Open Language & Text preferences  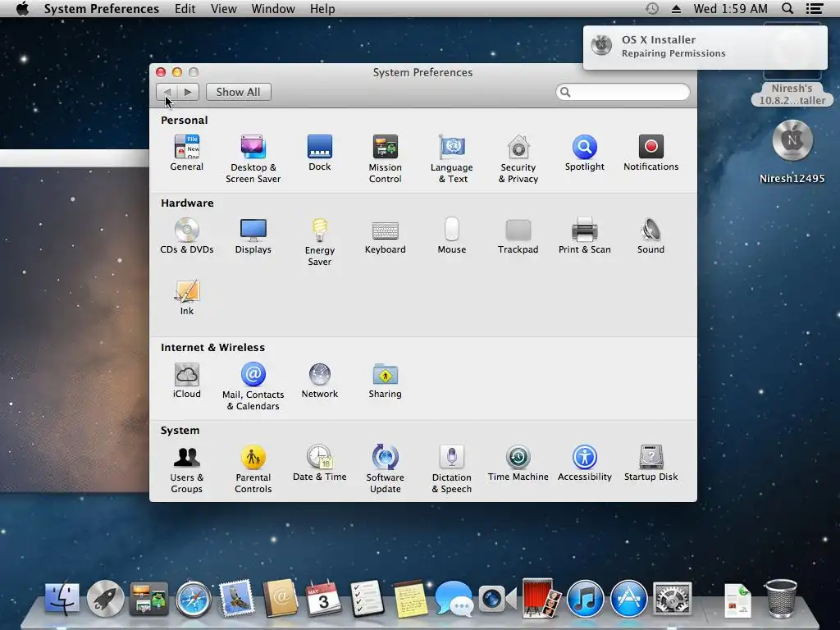[x=452, y=158]
